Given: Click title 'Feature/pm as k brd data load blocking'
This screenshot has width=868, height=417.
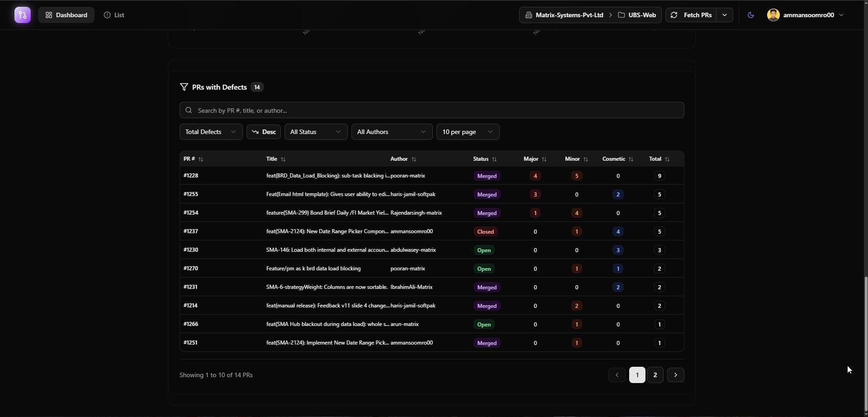Looking at the screenshot, I should 313,268.
